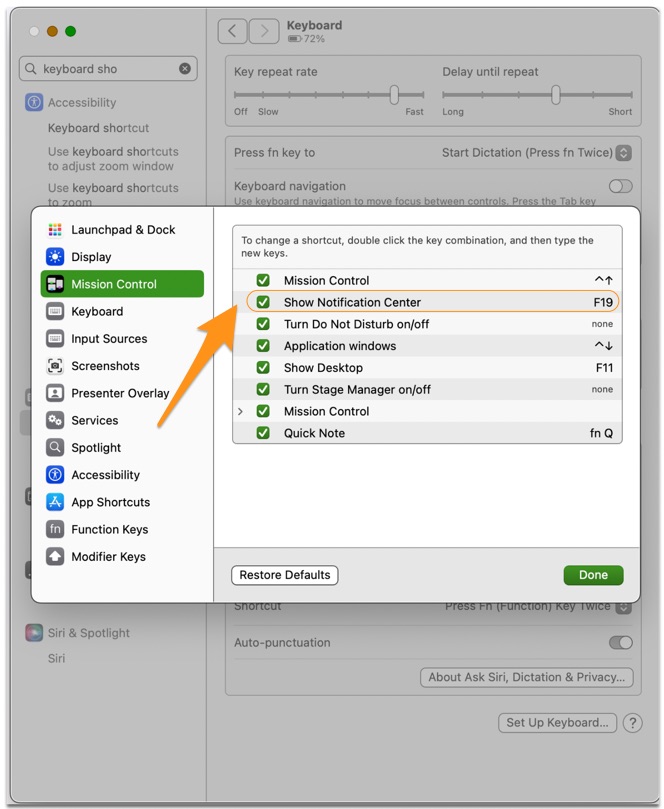Click Siri & Spotlight sidebar icon

(x=34, y=633)
